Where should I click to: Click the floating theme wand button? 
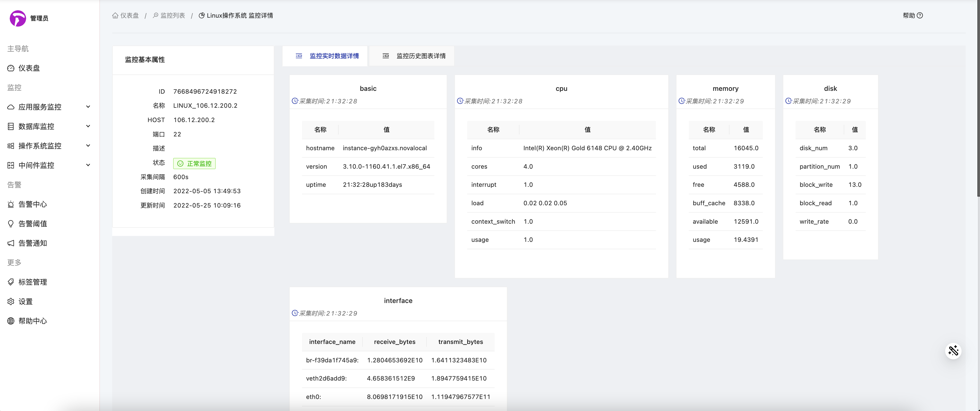click(x=953, y=351)
